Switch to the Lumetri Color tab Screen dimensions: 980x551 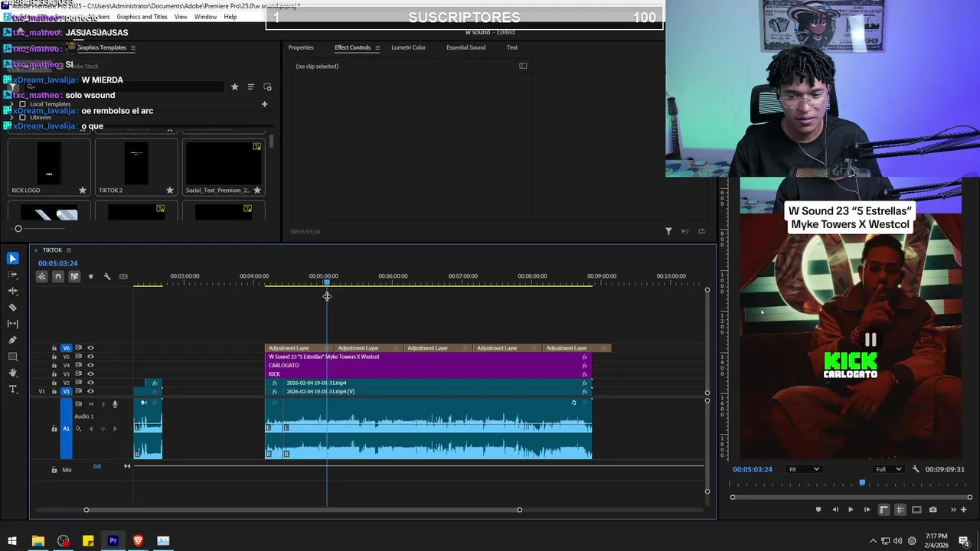408,47
